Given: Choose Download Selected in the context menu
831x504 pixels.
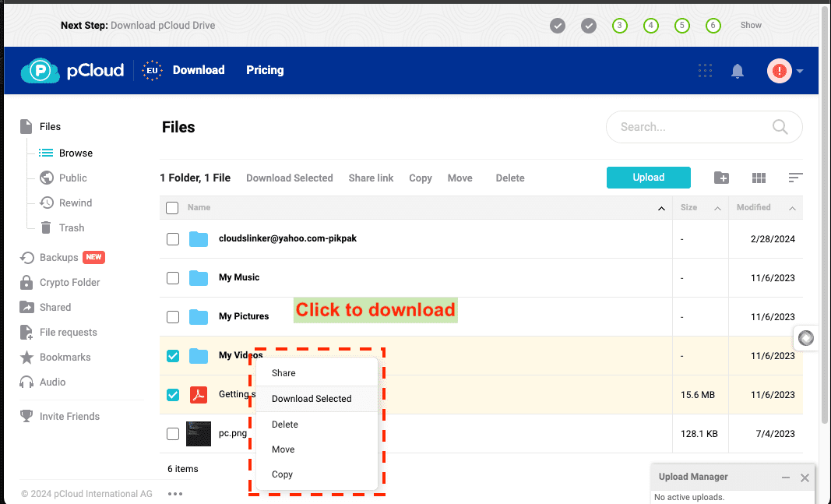Looking at the screenshot, I should coord(317,399).
